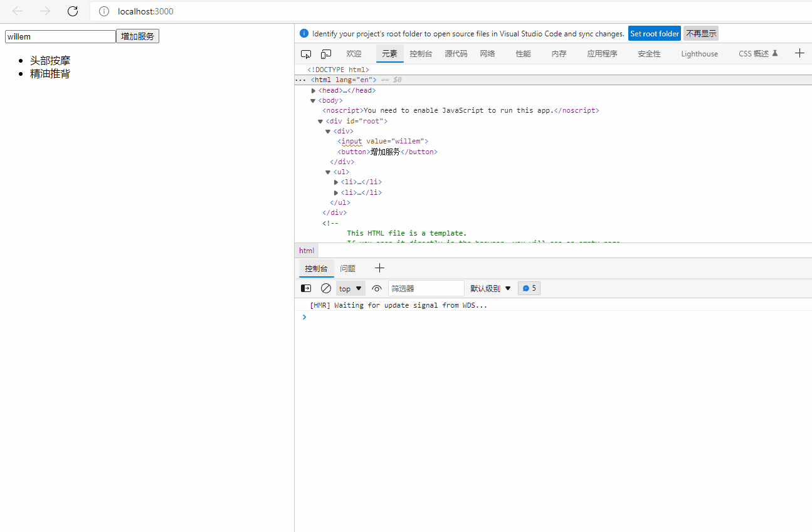Expand the first li element node
The width and height of the screenshot is (812, 532).
[x=336, y=182]
